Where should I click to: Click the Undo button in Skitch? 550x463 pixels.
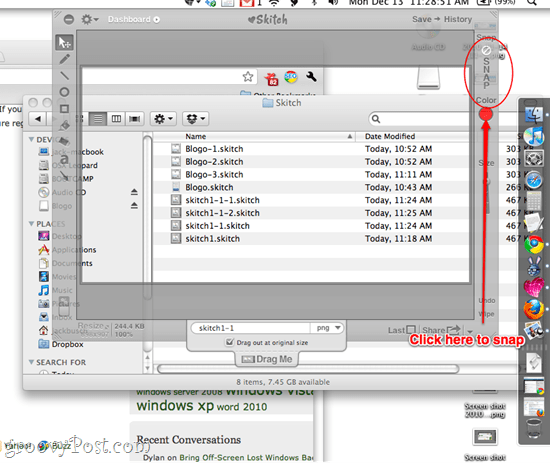point(487,301)
